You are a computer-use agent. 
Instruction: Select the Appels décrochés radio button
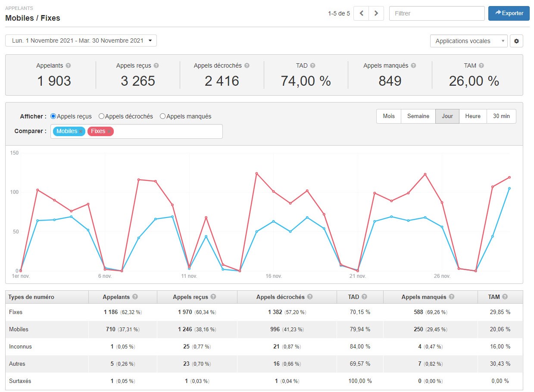(102, 116)
